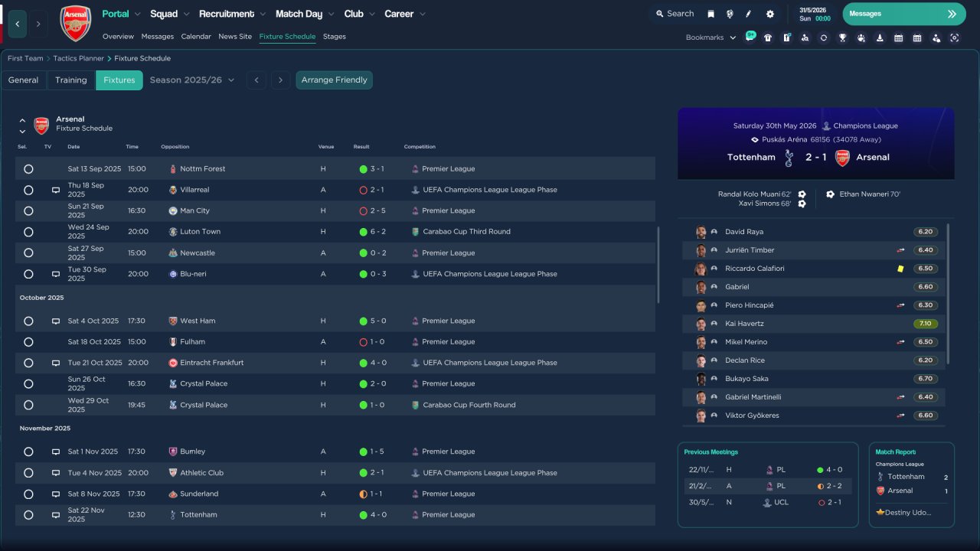The width and height of the screenshot is (980, 551).
Task: Click the globe icon in top toolbar
Action: click(x=730, y=14)
